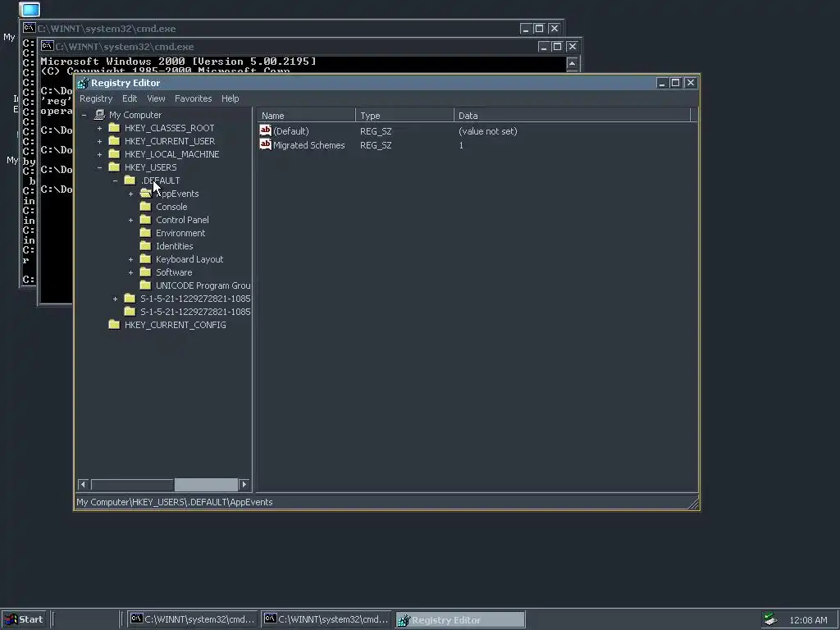This screenshot has height=630, width=840.
Task: Click the tree pane left scroll arrow
Action: click(x=83, y=484)
